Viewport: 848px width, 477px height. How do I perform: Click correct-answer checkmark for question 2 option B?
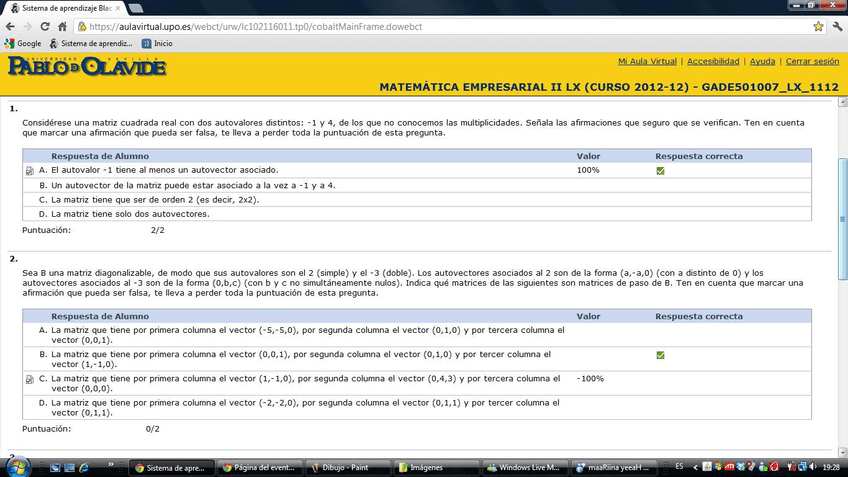click(x=660, y=355)
